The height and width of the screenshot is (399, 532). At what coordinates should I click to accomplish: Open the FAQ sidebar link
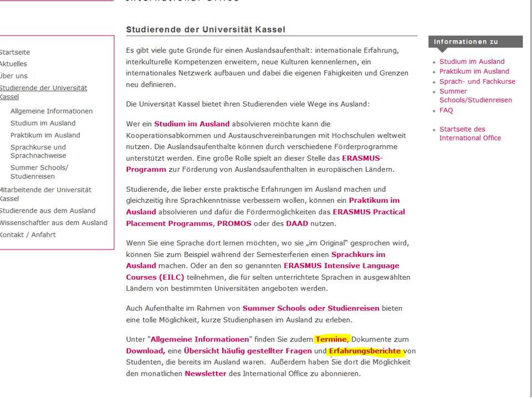tap(446, 110)
